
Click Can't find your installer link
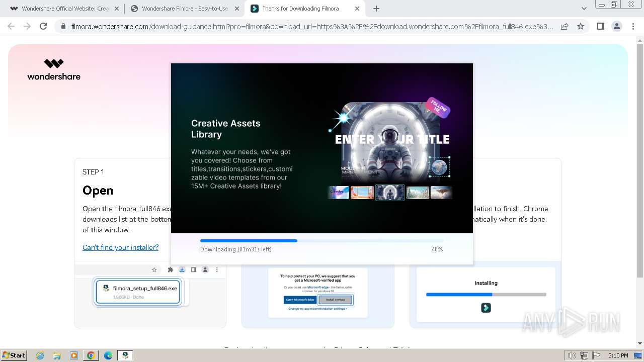coord(120,247)
